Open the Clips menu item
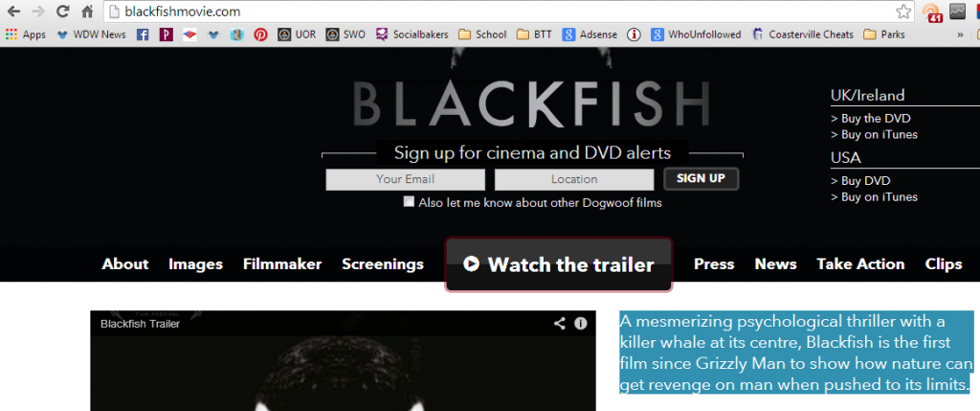This screenshot has height=411, width=980. pyautogui.click(x=943, y=264)
